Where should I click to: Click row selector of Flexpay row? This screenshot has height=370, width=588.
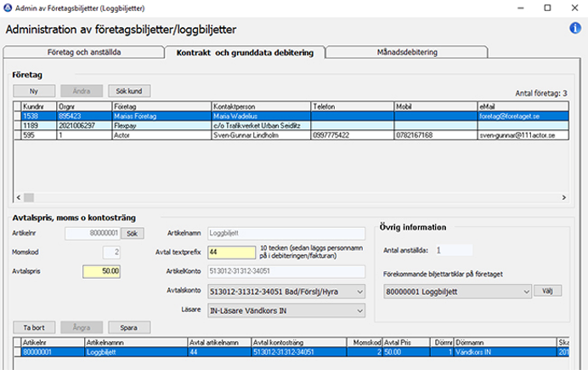point(17,126)
